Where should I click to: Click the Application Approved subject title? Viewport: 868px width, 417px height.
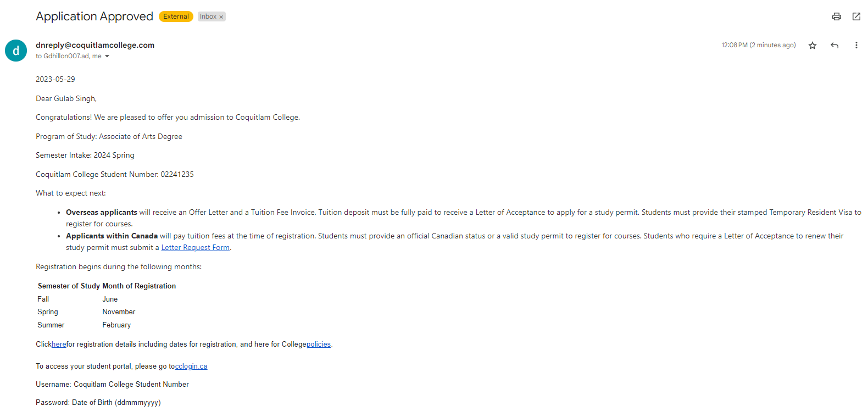(94, 16)
